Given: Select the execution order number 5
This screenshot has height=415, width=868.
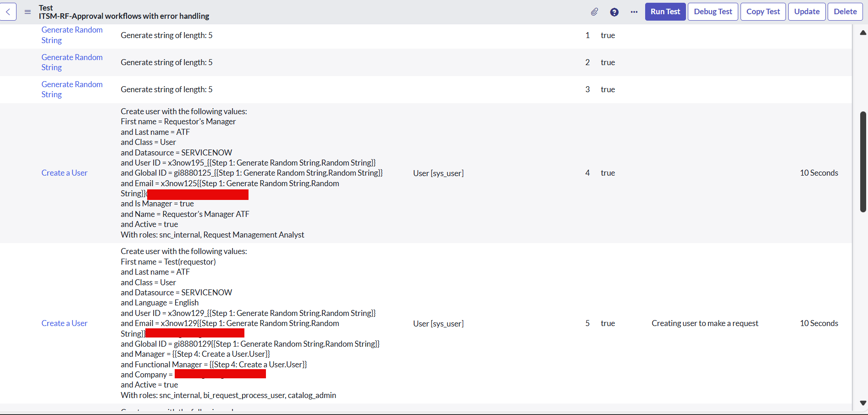Looking at the screenshot, I should (x=587, y=323).
